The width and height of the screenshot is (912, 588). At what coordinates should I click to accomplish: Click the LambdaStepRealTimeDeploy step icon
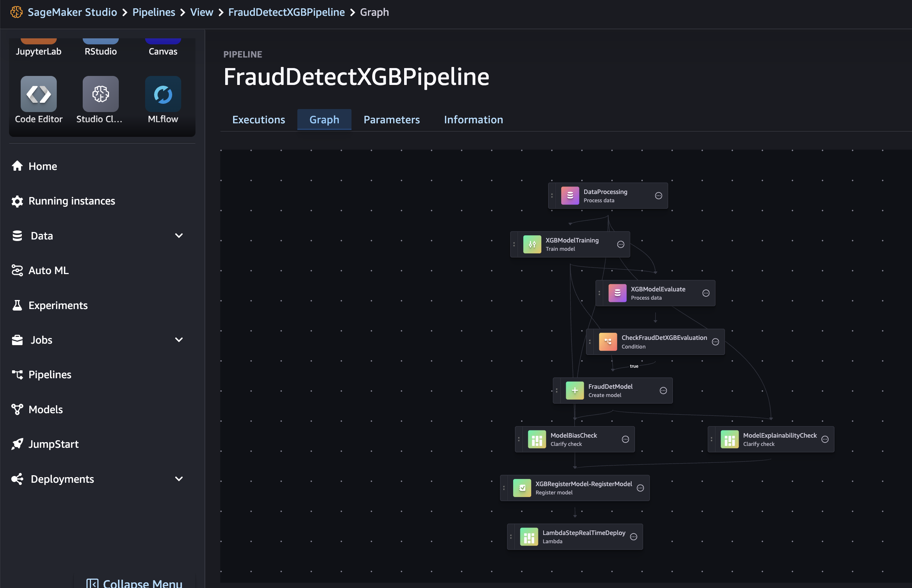[529, 537]
